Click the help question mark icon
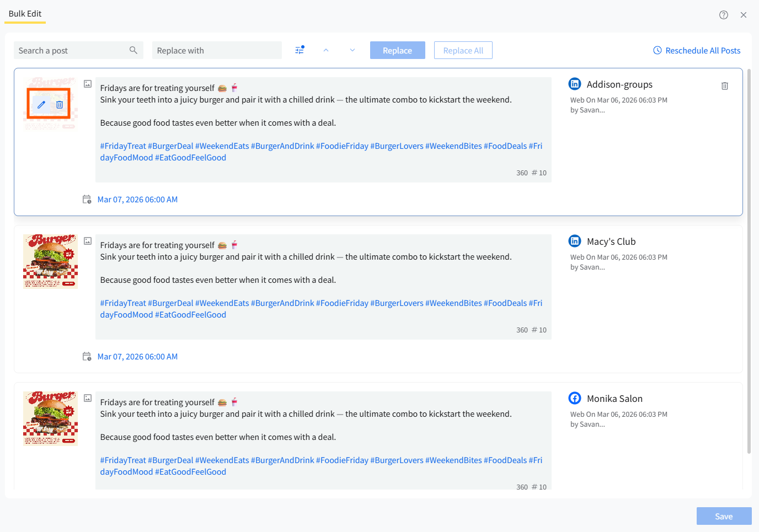Image resolution: width=759 pixels, height=532 pixels. click(724, 15)
